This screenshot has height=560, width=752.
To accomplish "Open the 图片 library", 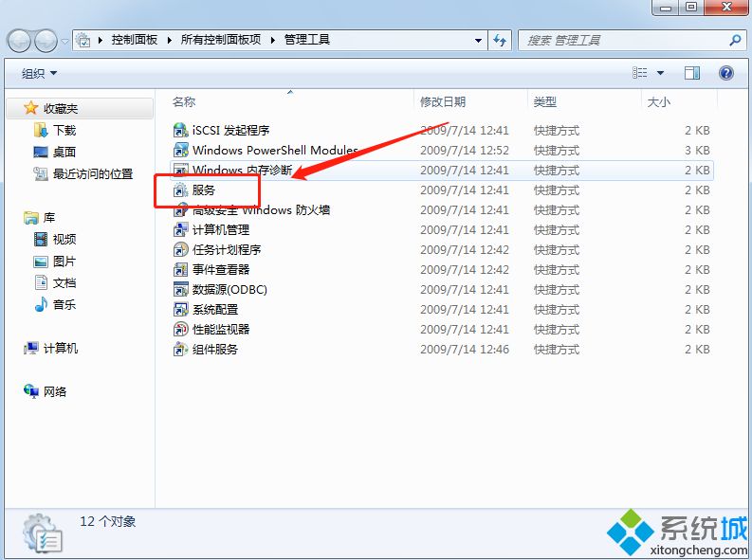I will tap(56, 262).
